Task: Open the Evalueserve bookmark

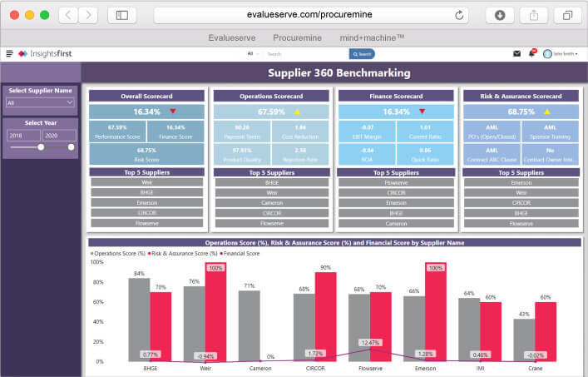Action: 232,38
